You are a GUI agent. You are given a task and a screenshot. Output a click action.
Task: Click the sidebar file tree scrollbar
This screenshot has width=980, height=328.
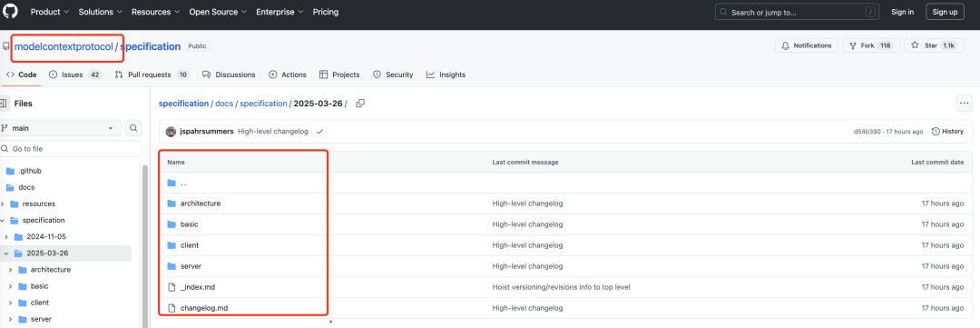145,246
